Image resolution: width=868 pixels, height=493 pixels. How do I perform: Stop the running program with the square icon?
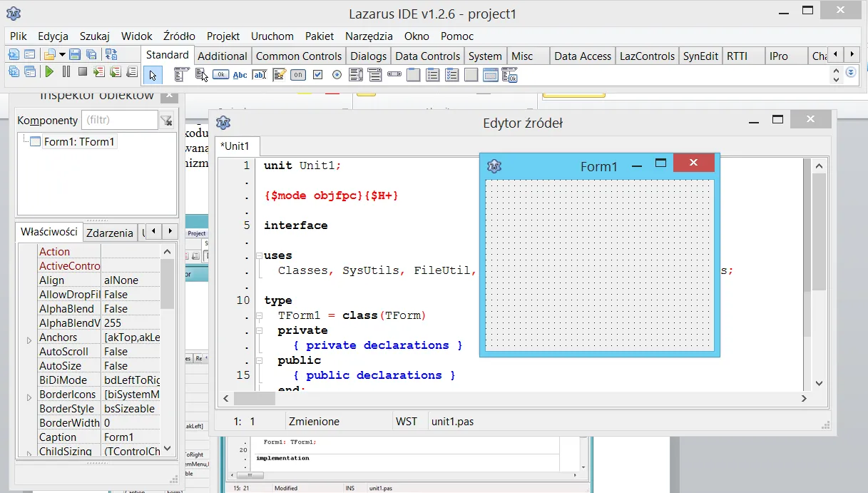tap(83, 71)
